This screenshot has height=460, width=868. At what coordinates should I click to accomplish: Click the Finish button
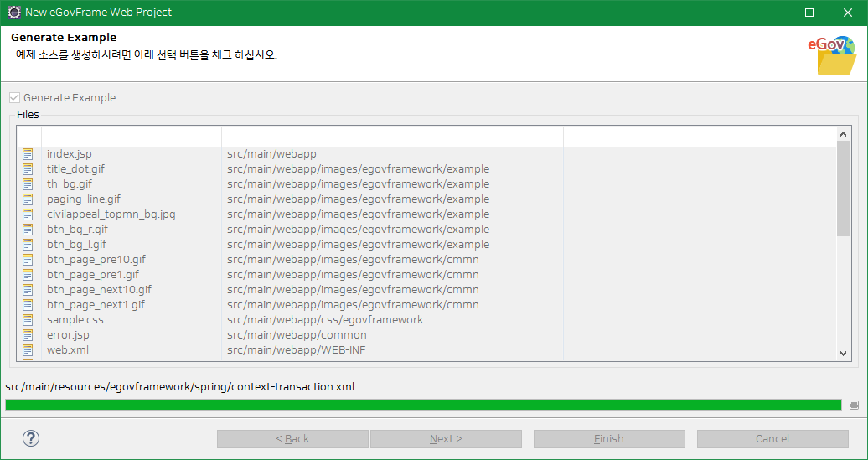[609, 439]
